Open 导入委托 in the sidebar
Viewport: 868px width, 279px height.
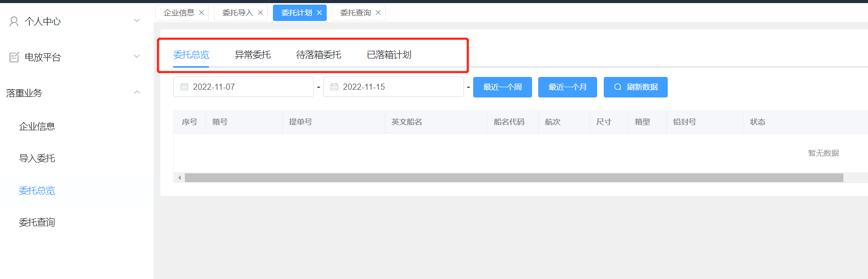[x=37, y=158]
